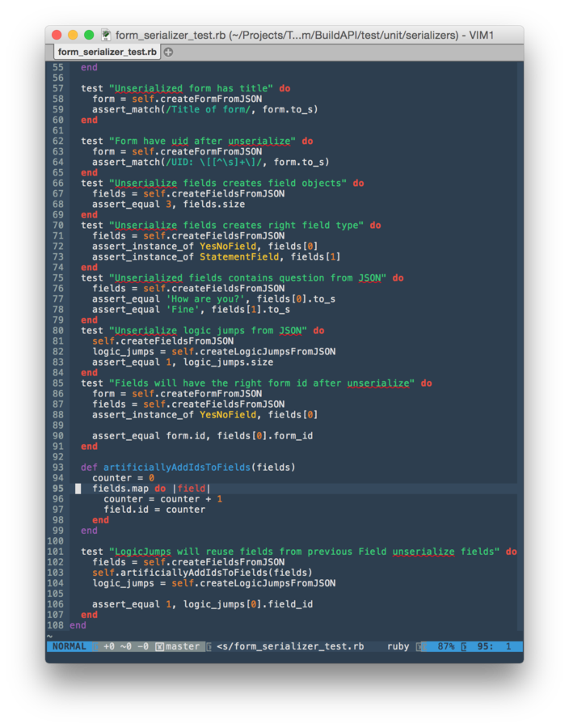
Task: Click the 'do' keyword on line 101
Action: click(x=511, y=552)
